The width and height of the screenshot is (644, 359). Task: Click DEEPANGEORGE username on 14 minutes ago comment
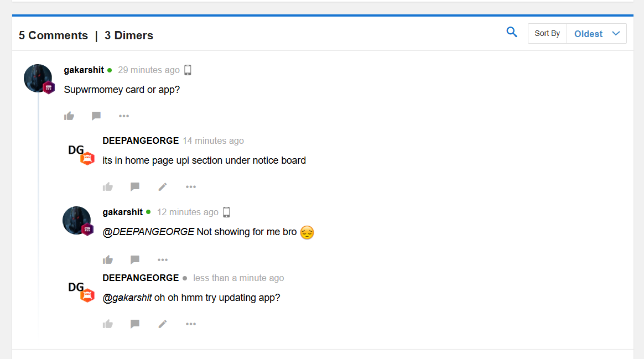point(141,141)
